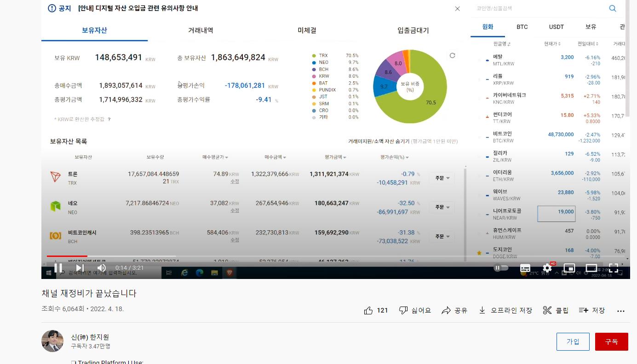Click the blue NEO legend dot

[x=314, y=63]
